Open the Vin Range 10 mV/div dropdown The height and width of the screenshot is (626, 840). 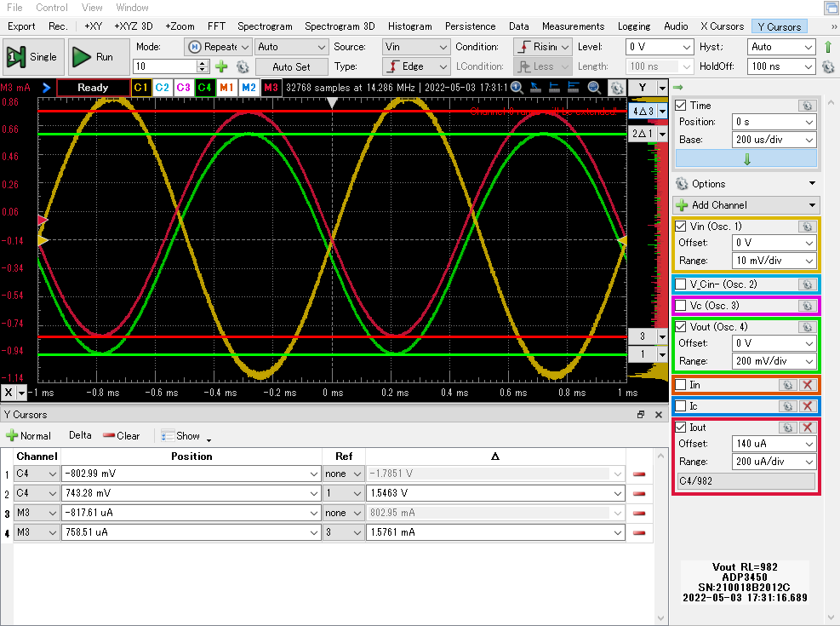tap(773, 261)
